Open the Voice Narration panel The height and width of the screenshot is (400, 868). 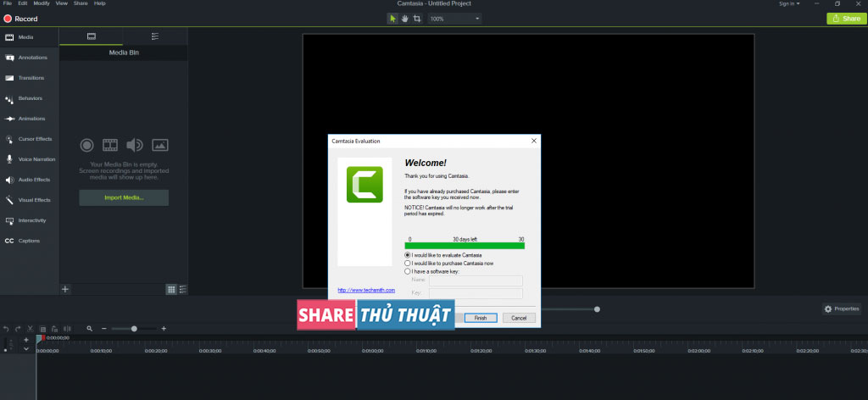coord(30,159)
